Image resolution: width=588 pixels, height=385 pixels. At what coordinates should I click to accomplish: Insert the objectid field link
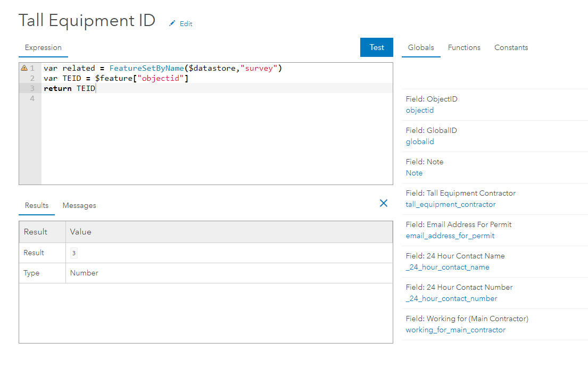(420, 111)
